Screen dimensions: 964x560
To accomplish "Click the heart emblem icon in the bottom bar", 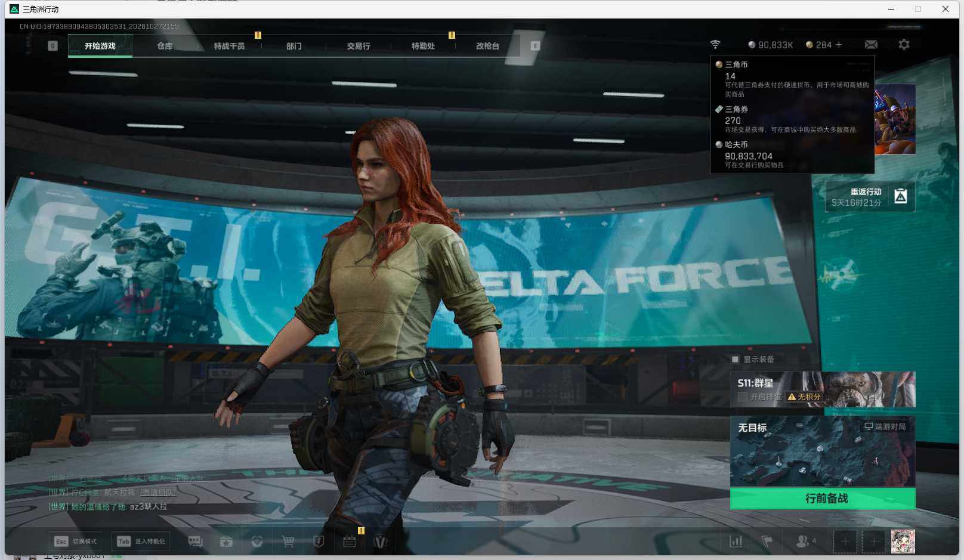I will pyautogui.click(x=257, y=541).
